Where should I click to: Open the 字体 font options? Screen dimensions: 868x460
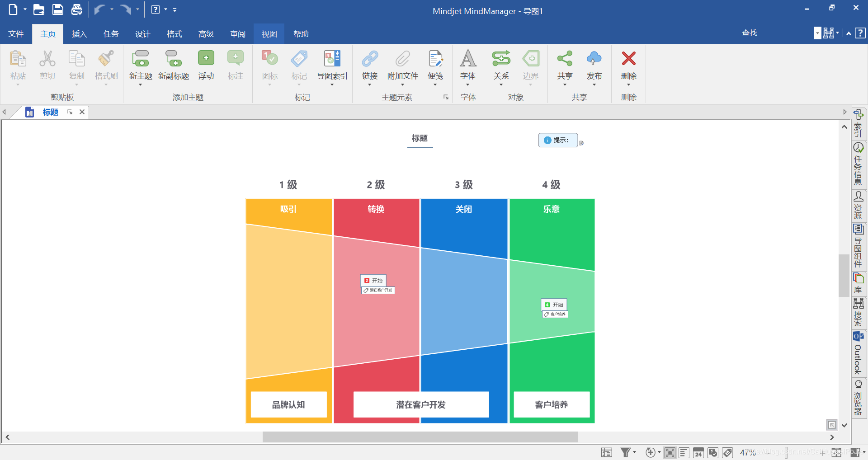468,66
